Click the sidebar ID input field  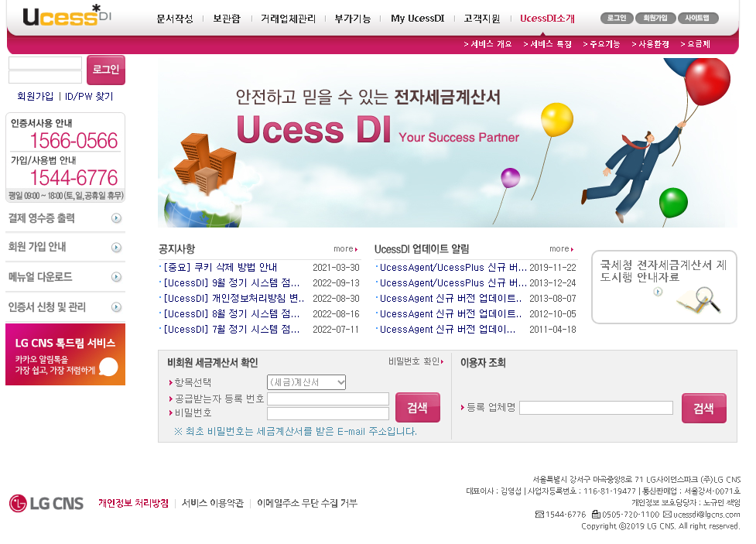point(46,63)
